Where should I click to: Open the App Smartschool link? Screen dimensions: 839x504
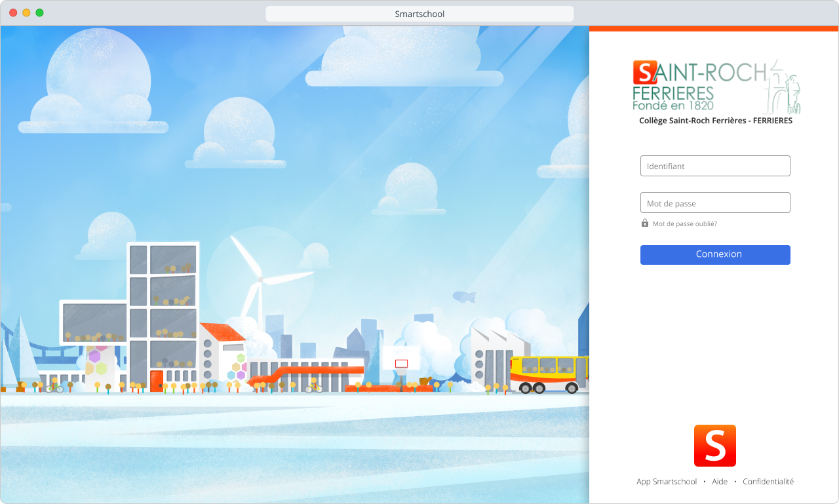667,482
